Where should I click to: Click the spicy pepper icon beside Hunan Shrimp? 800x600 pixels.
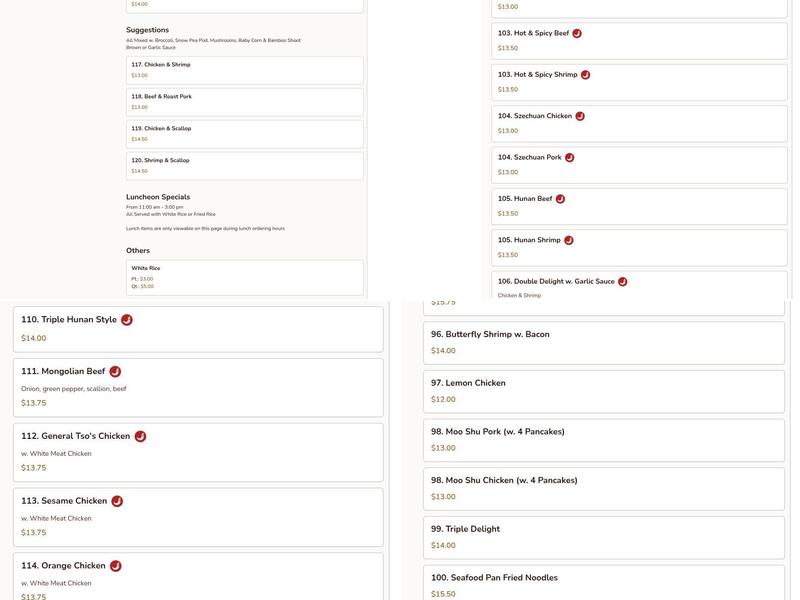(569, 240)
